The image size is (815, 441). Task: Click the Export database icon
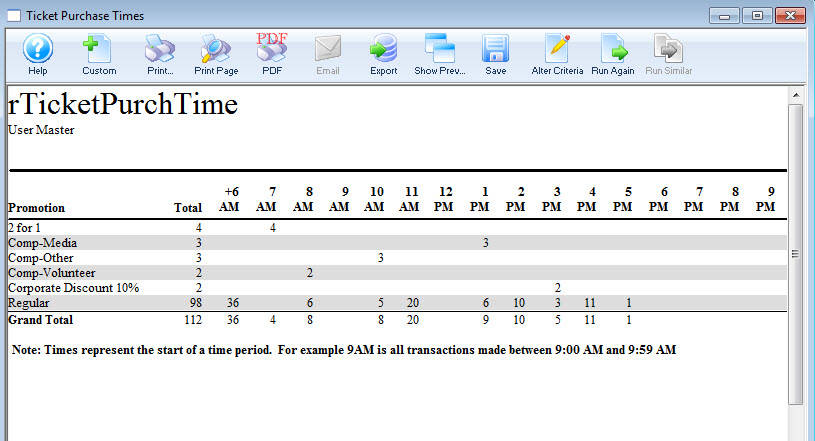(x=383, y=48)
